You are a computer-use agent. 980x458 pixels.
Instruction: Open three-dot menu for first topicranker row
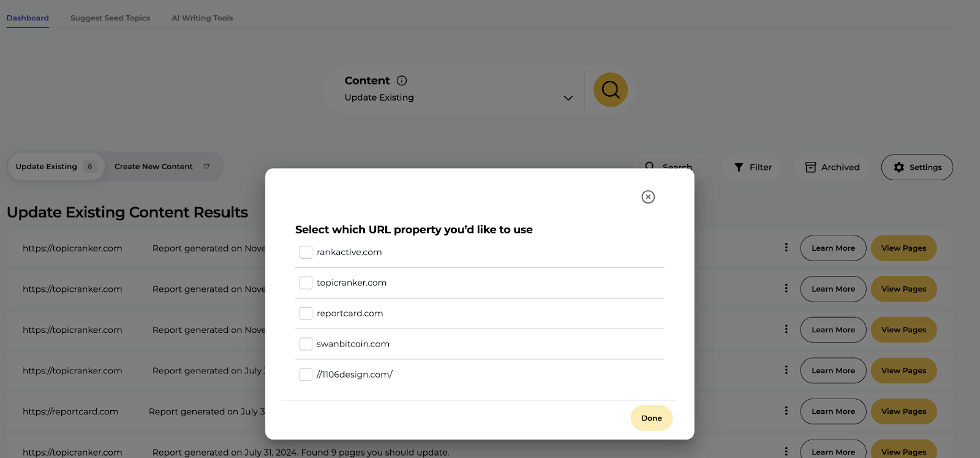[x=786, y=248]
